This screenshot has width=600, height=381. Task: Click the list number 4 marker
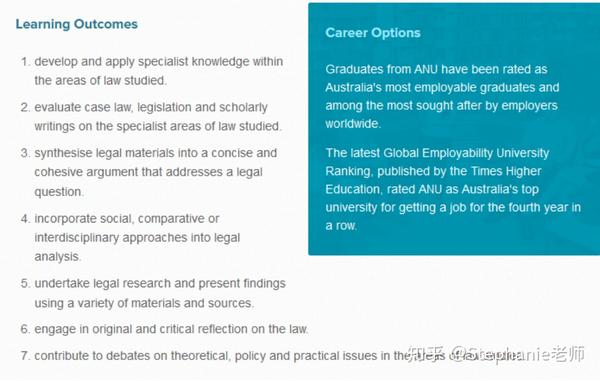pos(25,219)
